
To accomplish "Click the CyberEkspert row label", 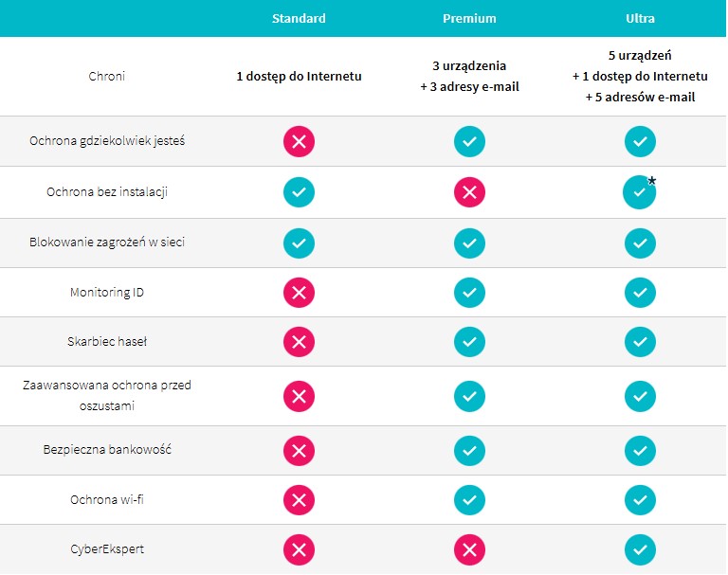I will click(106, 549).
